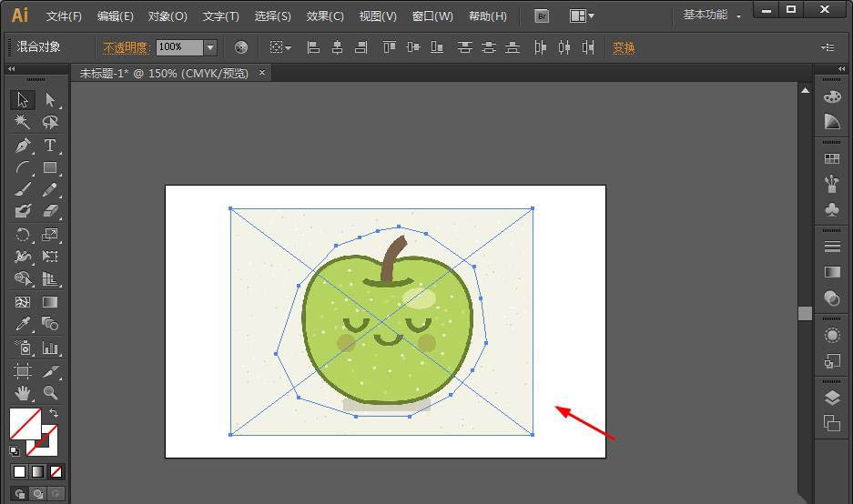Select the Symbol Sprayer tool

(x=23, y=348)
